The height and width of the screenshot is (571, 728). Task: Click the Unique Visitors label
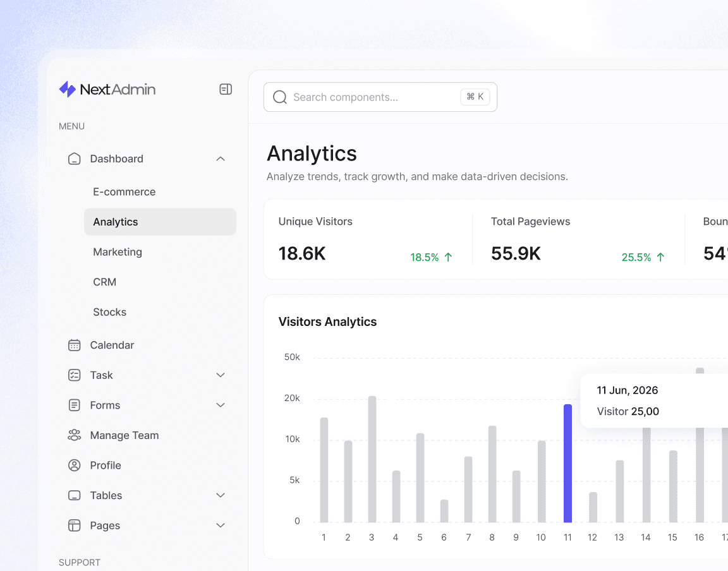click(x=315, y=222)
